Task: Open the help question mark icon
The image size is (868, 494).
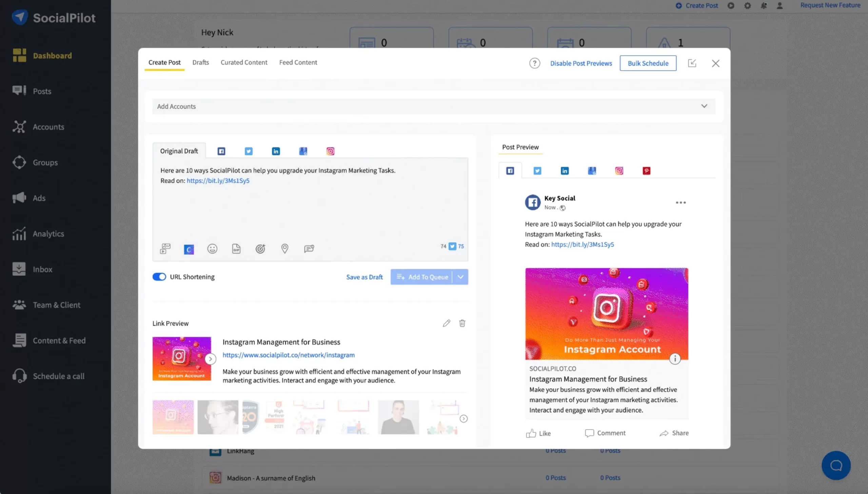Action: 535,63
